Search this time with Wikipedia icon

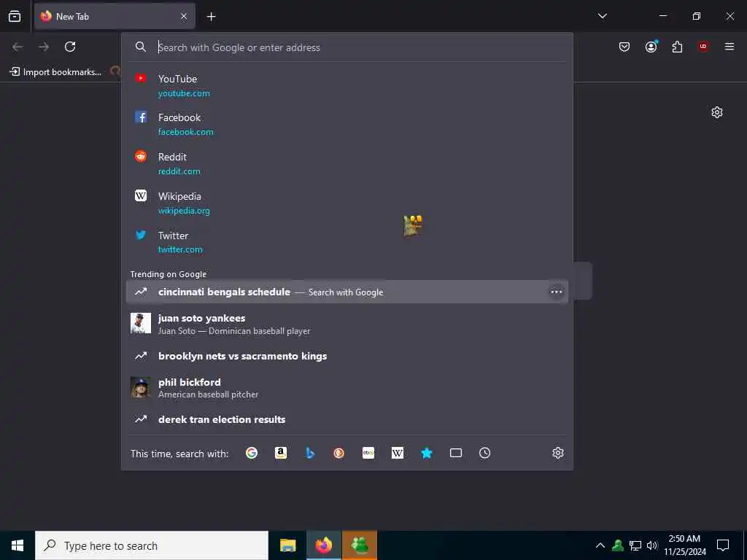pyautogui.click(x=398, y=453)
